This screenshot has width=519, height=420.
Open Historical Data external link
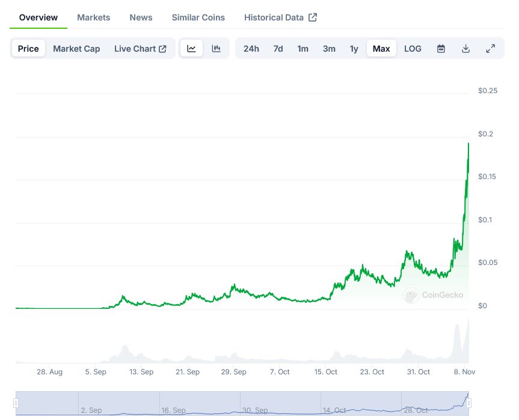[x=280, y=17]
